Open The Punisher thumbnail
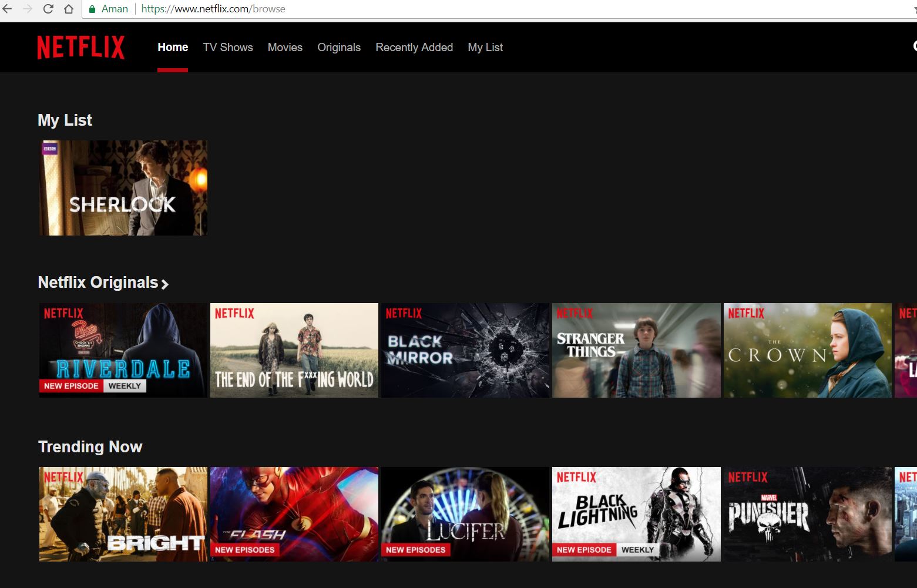 (x=807, y=514)
